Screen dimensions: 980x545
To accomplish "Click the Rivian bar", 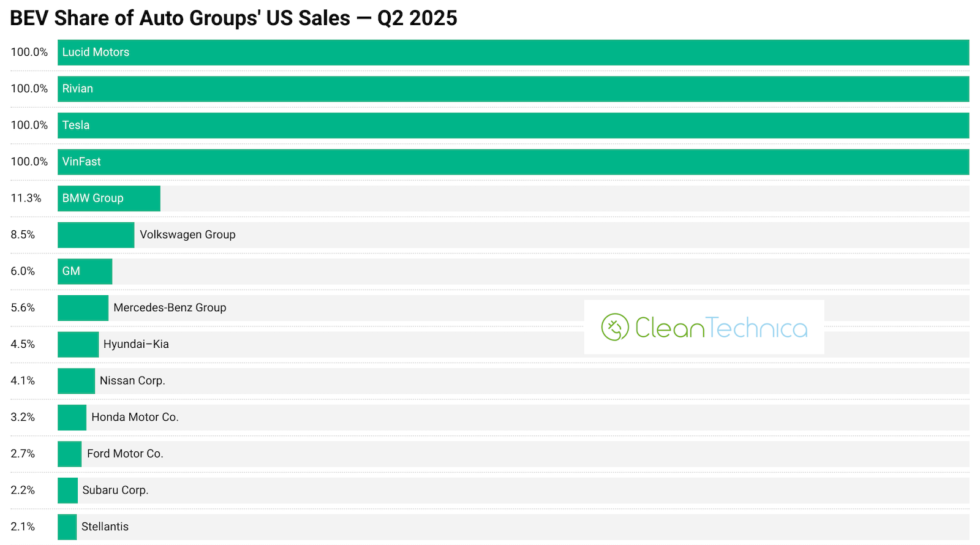I will tap(513, 89).
